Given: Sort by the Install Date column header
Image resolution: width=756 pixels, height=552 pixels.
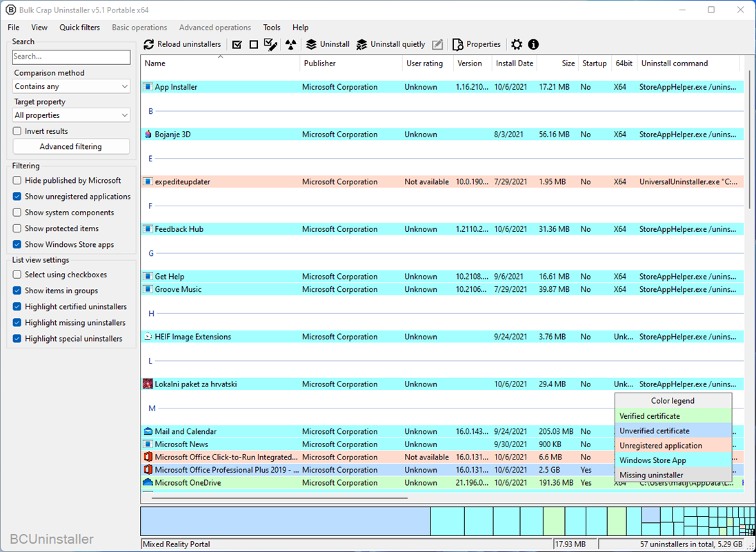Looking at the screenshot, I should 515,63.
